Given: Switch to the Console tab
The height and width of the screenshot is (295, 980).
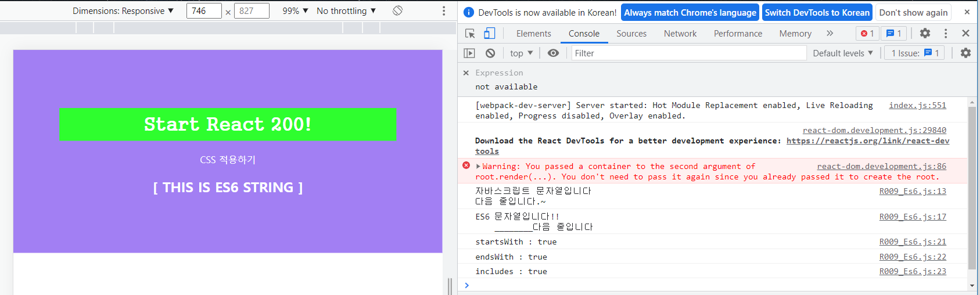Looking at the screenshot, I should click(584, 34).
